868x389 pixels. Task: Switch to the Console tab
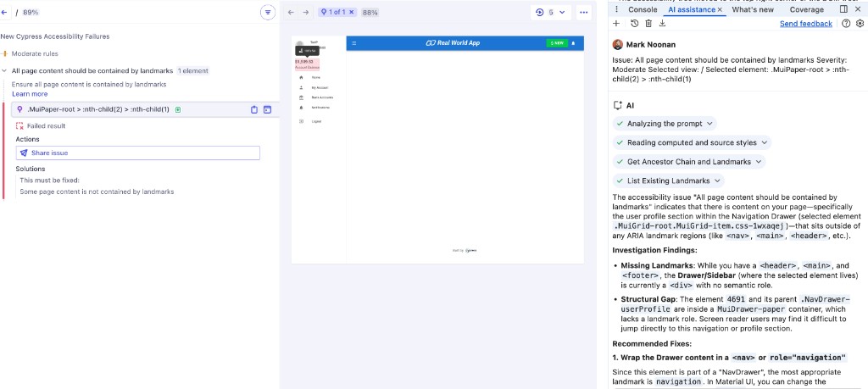[643, 9]
